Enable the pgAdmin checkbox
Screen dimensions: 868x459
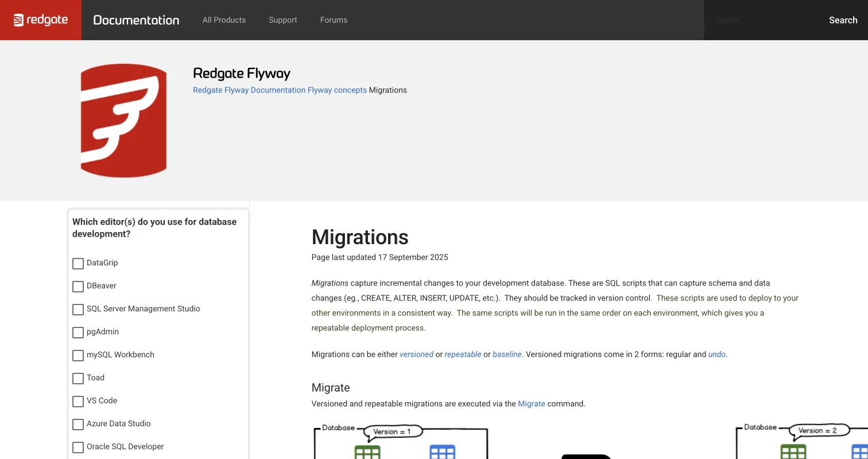click(x=78, y=332)
